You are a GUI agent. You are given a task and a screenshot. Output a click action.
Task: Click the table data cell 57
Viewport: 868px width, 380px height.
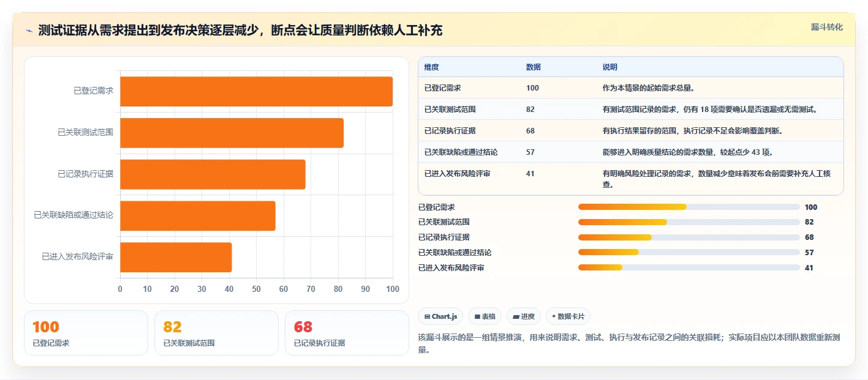[x=530, y=152]
